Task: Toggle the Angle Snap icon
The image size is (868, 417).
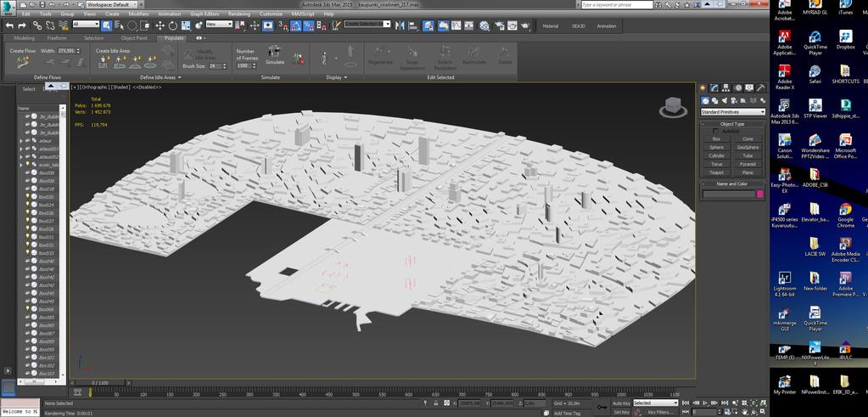Action: (295, 25)
